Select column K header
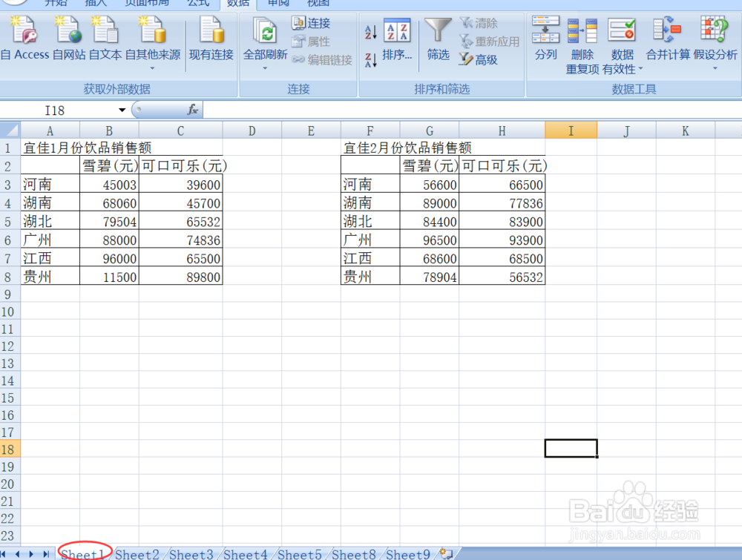The image size is (742, 560). point(685,131)
